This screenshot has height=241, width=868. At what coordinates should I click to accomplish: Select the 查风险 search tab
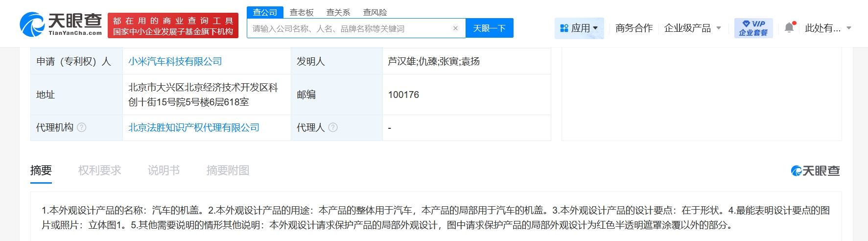(x=375, y=12)
